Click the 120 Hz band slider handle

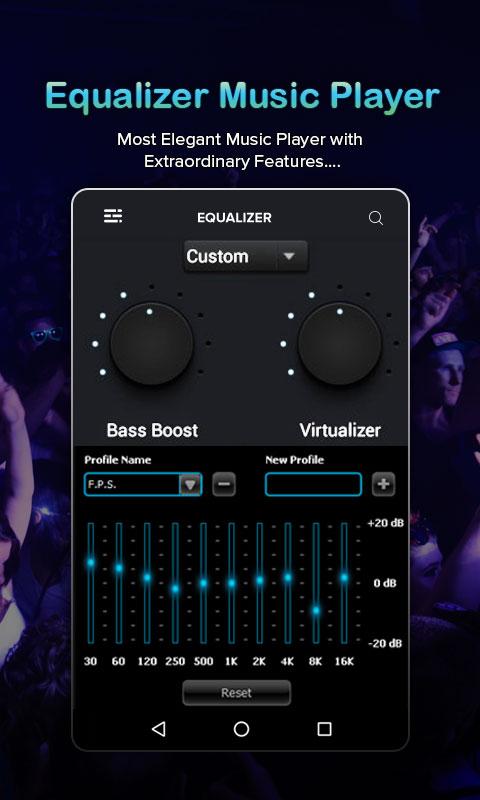click(x=147, y=578)
